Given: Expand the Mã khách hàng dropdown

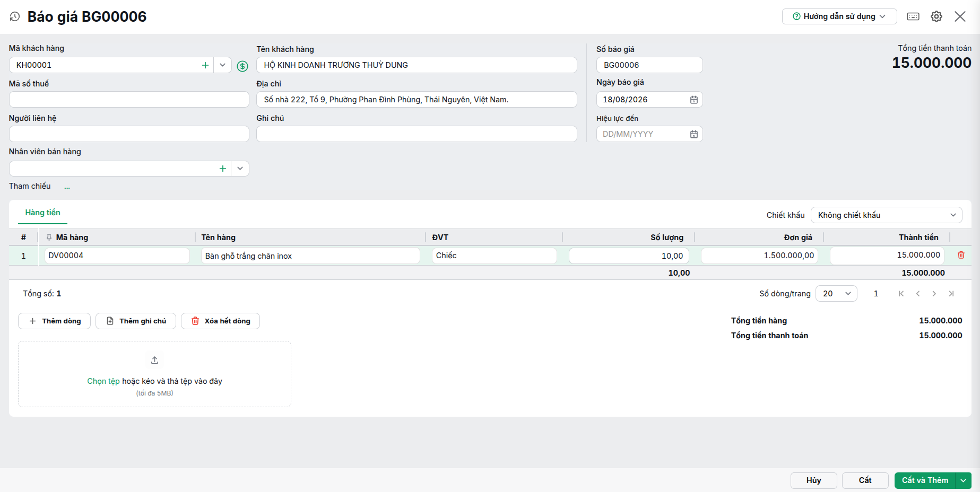Looking at the screenshot, I should pos(222,65).
